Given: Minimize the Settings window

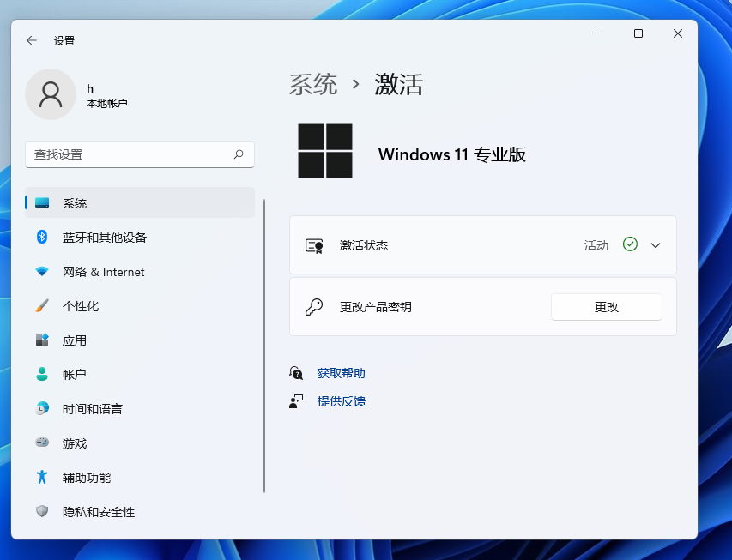Looking at the screenshot, I should 599,33.
